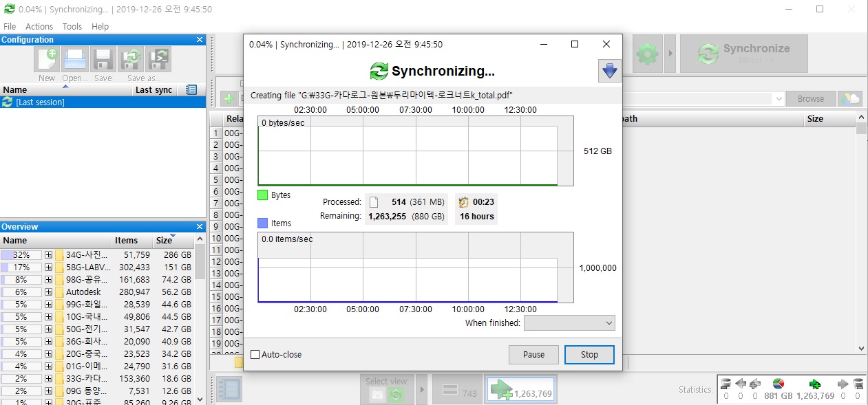The height and width of the screenshot is (405, 868).
Task: Toggle the sync action view icon
Action: [x=396, y=395]
